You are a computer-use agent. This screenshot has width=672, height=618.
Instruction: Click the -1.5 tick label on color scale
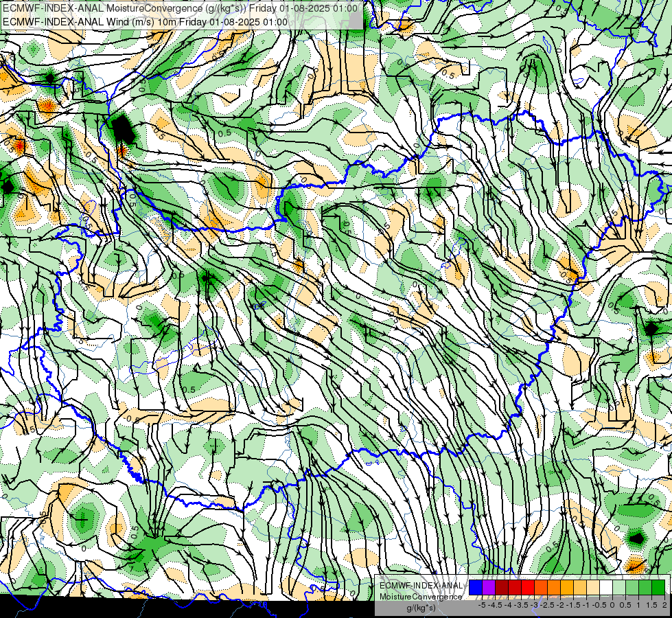573,605
